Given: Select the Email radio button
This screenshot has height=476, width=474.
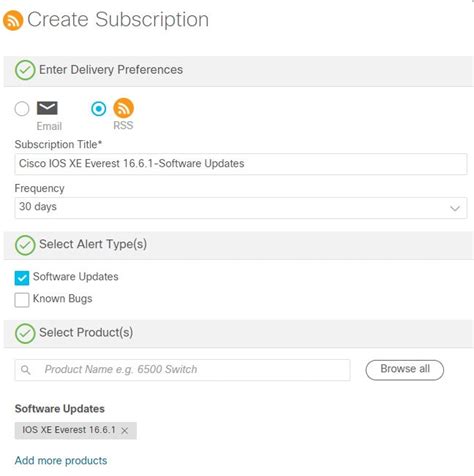Looking at the screenshot, I should click(x=22, y=109).
